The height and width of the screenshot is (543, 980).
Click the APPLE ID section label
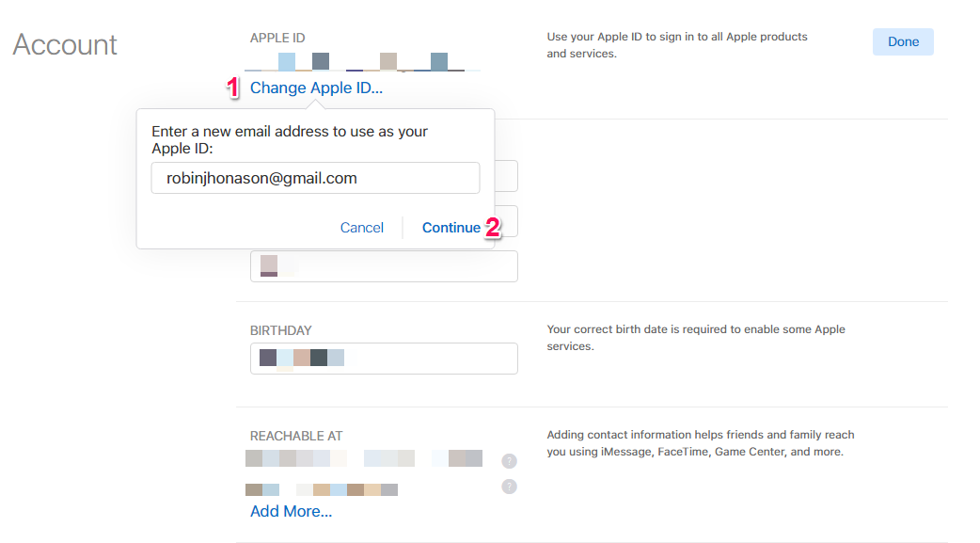(277, 39)
